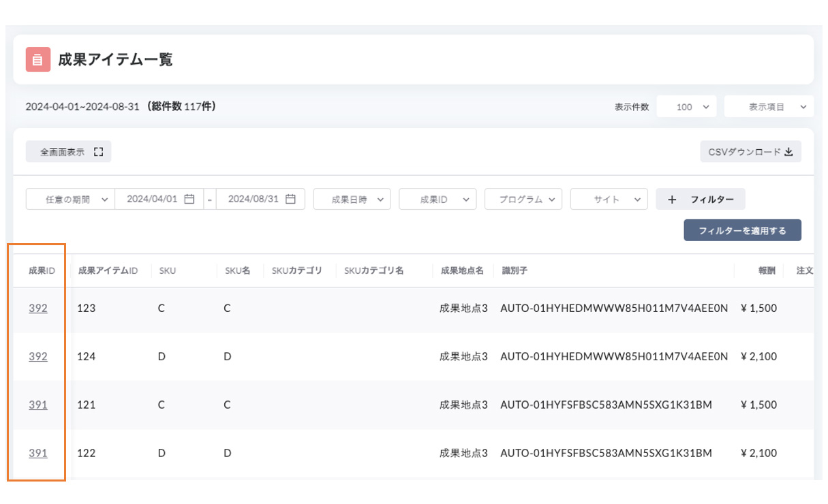Click the ¥ 1,500 reward in row 121
The width and height of the screenshot is (828, 504).
tap(758, 405)
